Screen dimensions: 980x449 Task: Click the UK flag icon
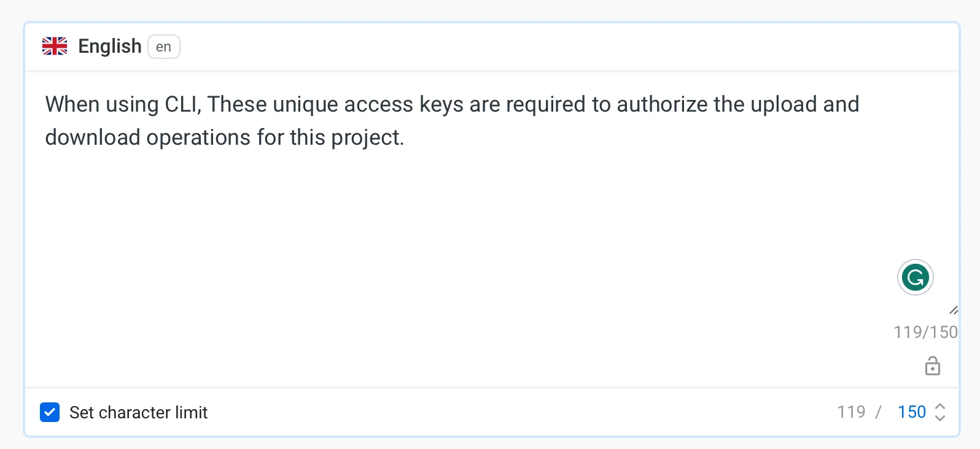55,46
